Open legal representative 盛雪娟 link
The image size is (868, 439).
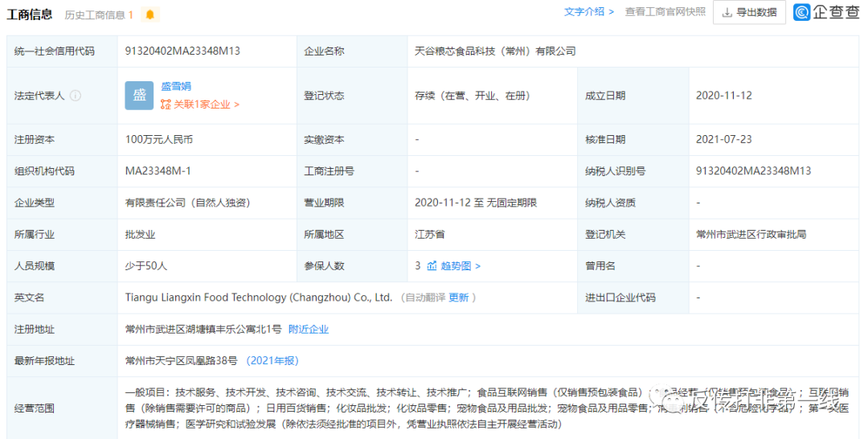176,86
